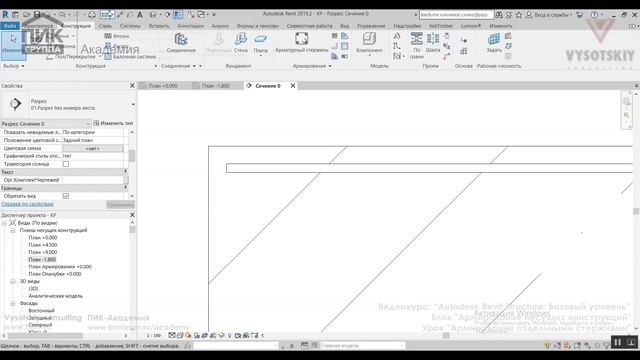Select the Modify arrow tool
Image resolution: width=640 pixels, height=360 pixels.
click(13, 43)
